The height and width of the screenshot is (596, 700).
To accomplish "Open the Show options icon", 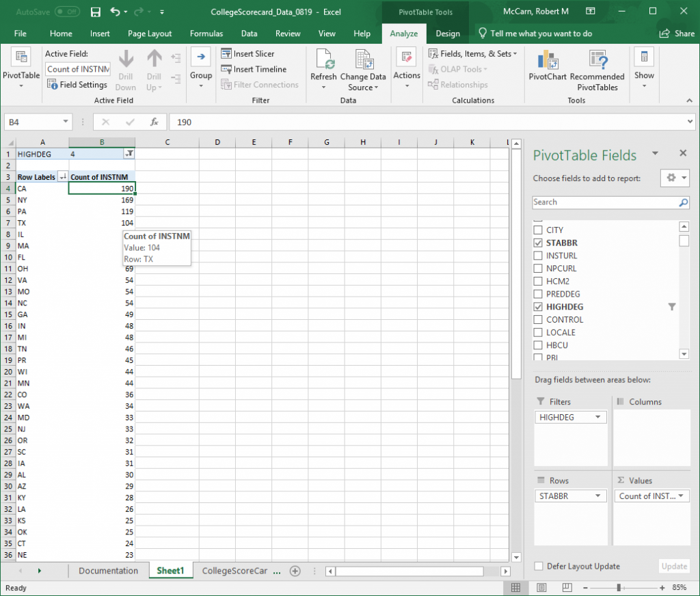I will (x=644, y=57).
